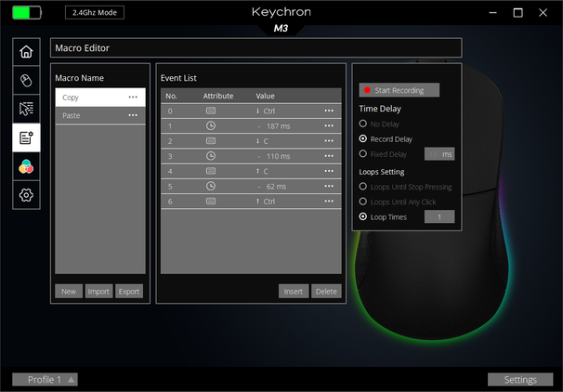Open options dots for event 6

[329, 201]
